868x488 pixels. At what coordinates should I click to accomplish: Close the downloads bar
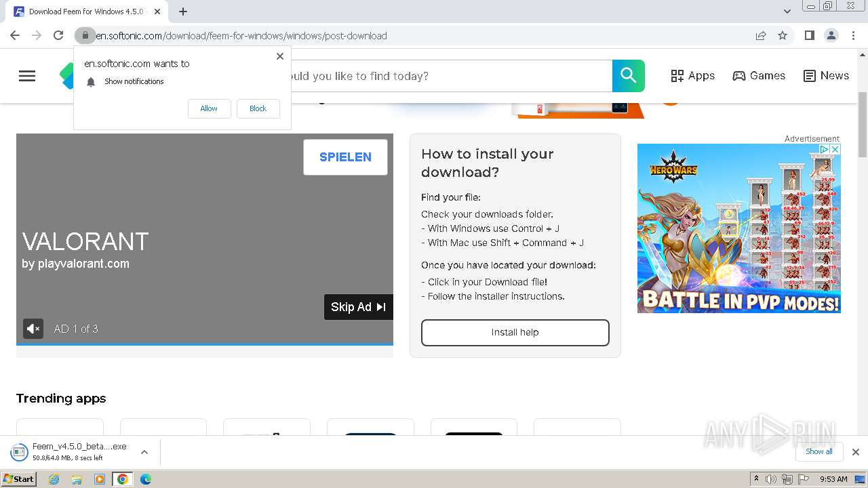[x=855, y=452]
